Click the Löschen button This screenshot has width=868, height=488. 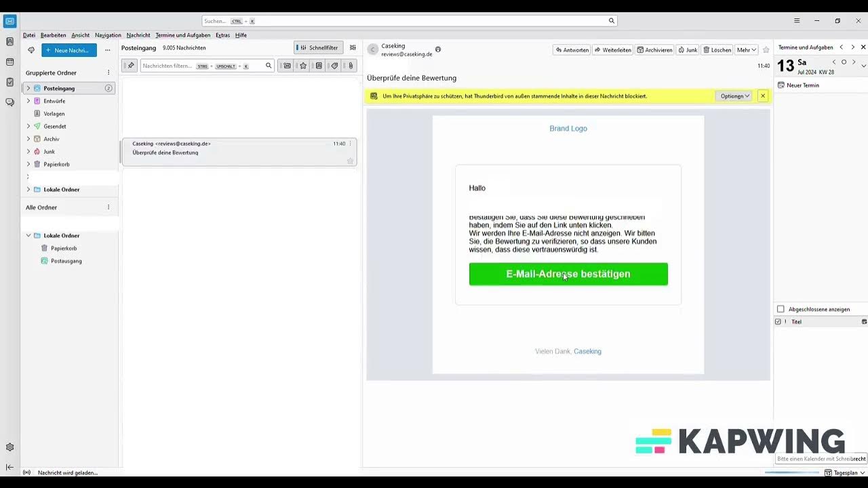tap(717, 50)
